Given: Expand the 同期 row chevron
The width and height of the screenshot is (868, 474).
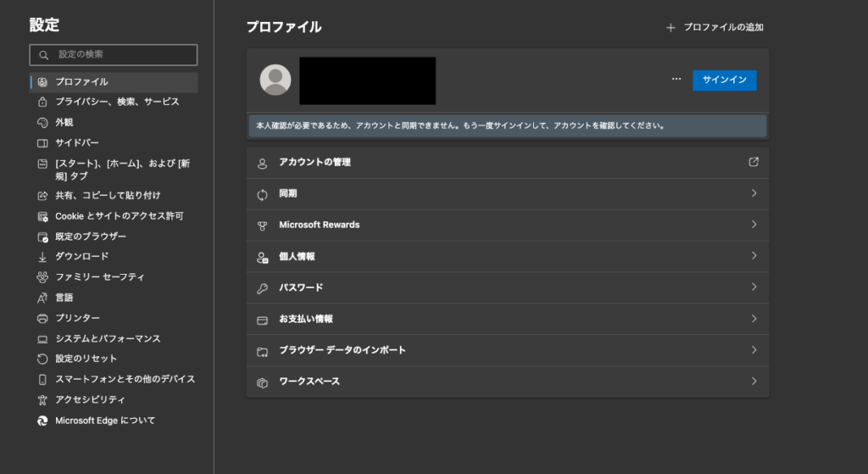Looking at the screenshot, I should point(754,193).
